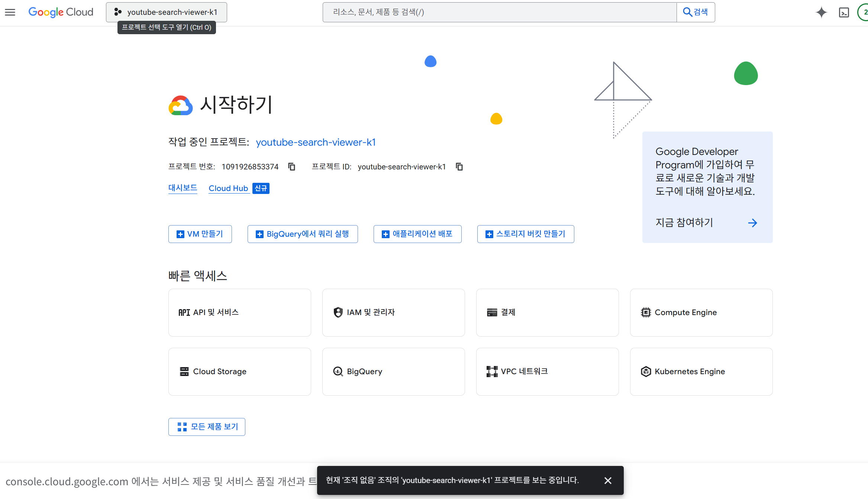Click the arrow next to 지금 참여하기
The width and height of the screenshot is (868, 499).
coord(752,223)
